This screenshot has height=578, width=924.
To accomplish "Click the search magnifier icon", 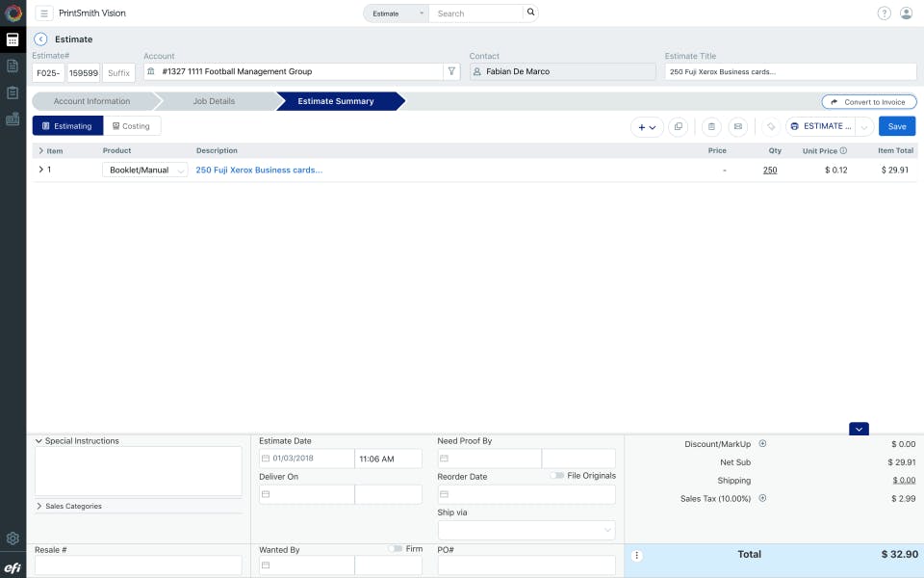I will click(x=530, y=13).
